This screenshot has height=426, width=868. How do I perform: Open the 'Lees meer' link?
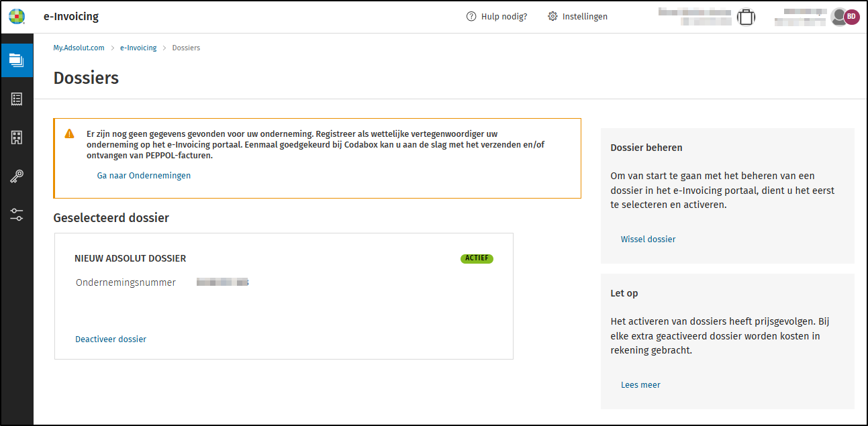click(640, 385)
